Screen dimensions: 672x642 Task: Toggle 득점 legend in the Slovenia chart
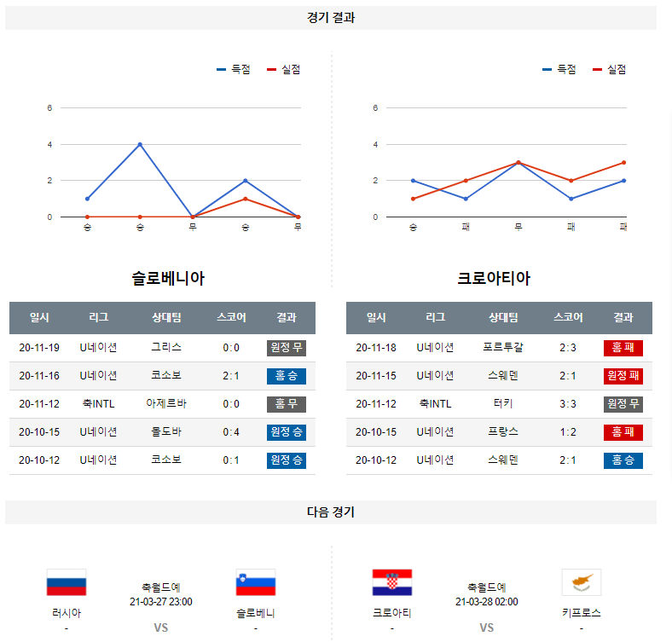pos(234,70)
